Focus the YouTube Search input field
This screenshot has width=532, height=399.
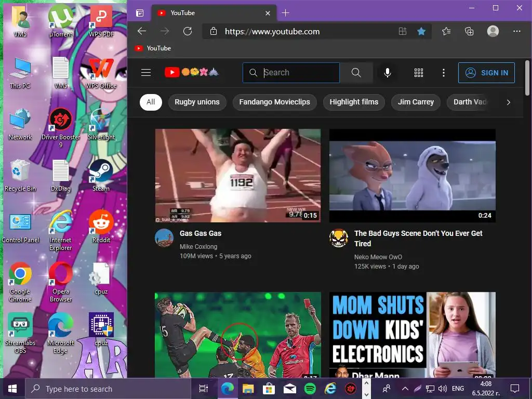pyautogui.click(x=291, y=73)
